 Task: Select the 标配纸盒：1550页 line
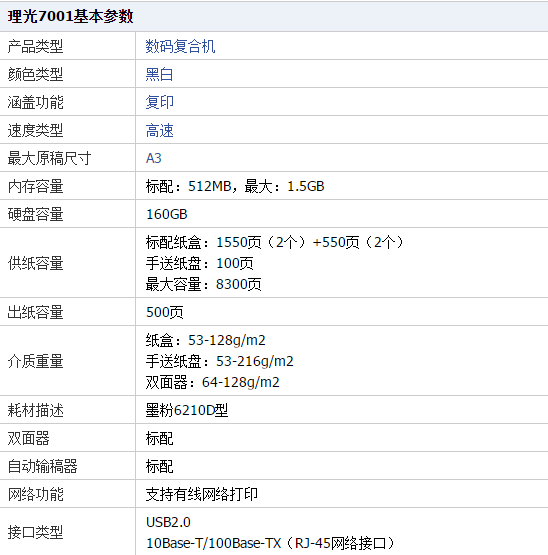click(275, 242)
